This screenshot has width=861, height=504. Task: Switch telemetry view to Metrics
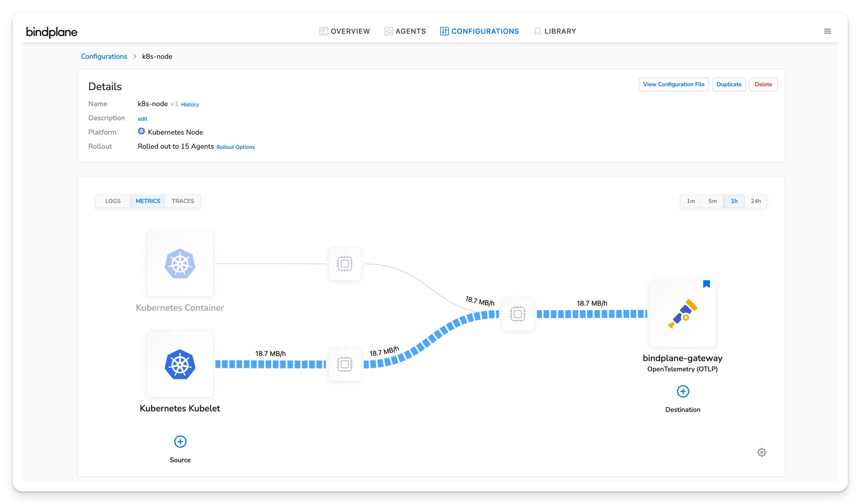(x=148, y=201)
